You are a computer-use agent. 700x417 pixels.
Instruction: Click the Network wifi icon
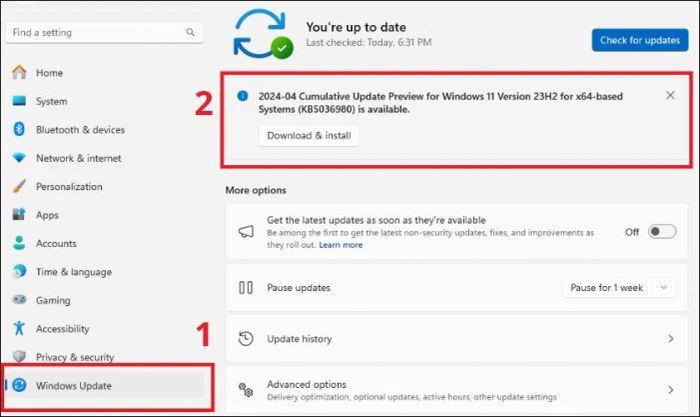(x=19, y=158)
